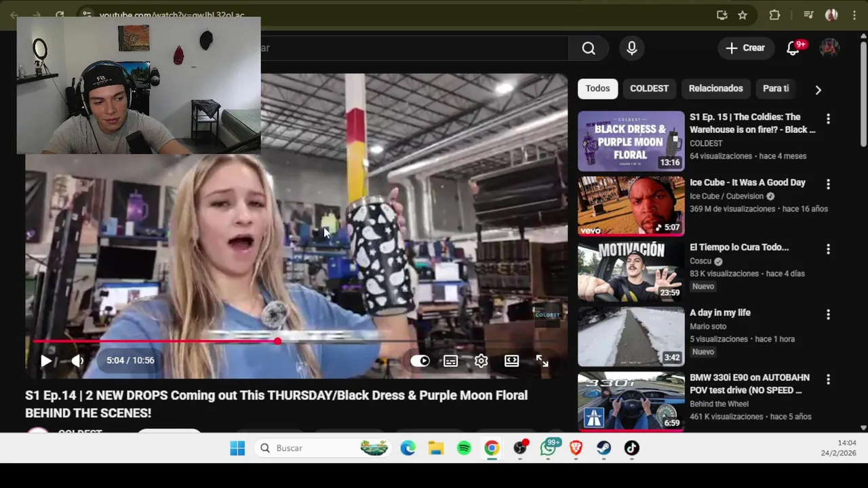Open TikTok from taskbar
The height and width of the screenshot is (488, 868).
click(x=631, y=448)
